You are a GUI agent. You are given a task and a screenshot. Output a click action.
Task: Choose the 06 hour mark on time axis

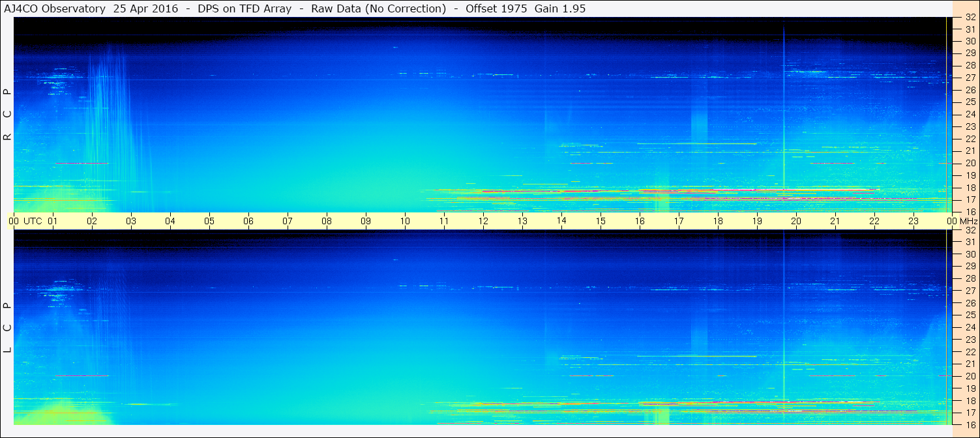[248, 221]
